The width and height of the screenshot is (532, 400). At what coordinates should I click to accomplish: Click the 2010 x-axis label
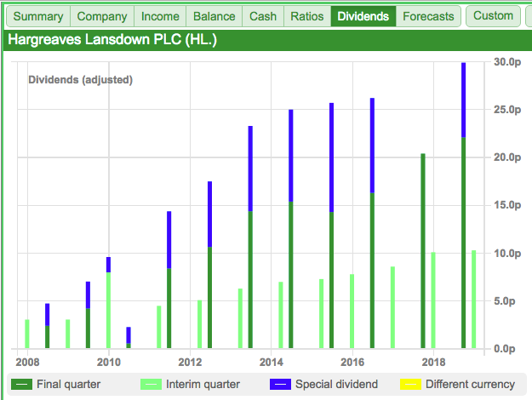(109, 363)
